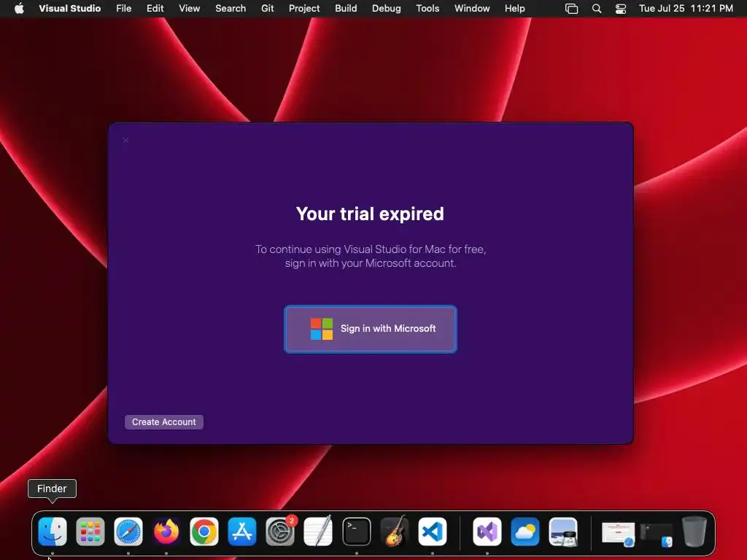Open the minimized Safari window thumbnail
Screen dimensions: 747x560
click(x=619, y=533)
